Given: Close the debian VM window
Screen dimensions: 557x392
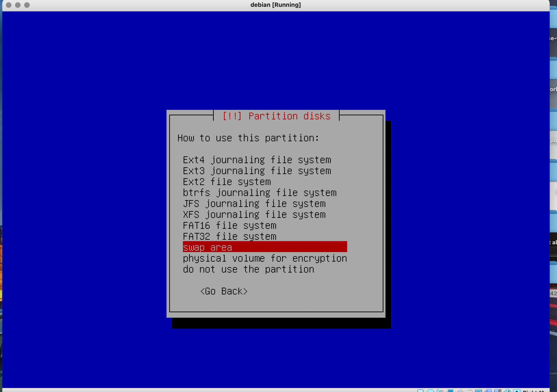Looking at the screenshot, I should (x=8, y=5).
